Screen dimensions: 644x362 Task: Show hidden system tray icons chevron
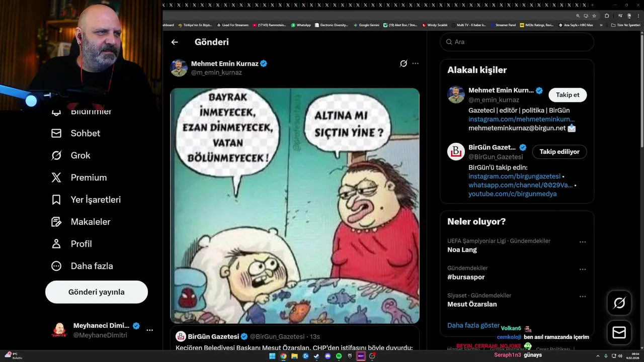pyautogui.click(x=598, y=356)
